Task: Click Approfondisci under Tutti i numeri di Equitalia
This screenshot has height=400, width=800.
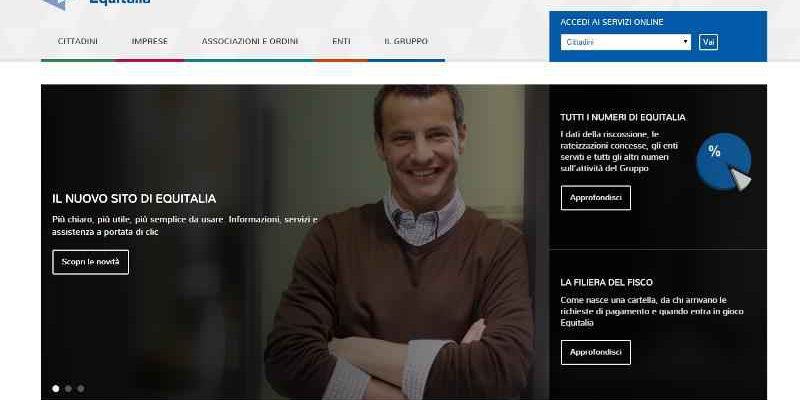Action: click(595, 197)
